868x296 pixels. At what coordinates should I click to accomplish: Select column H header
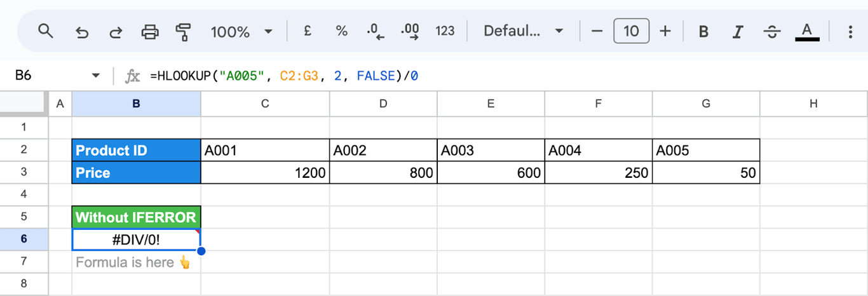tap(813, 104)
